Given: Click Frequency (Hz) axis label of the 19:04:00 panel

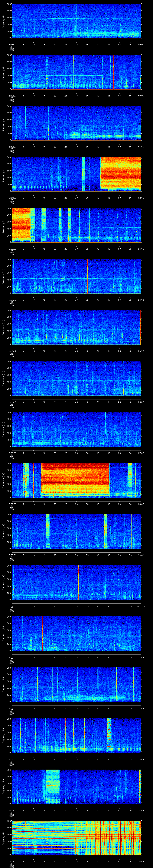Looking at the screenshot, I should pyautogui.click(x=3, y=838).
